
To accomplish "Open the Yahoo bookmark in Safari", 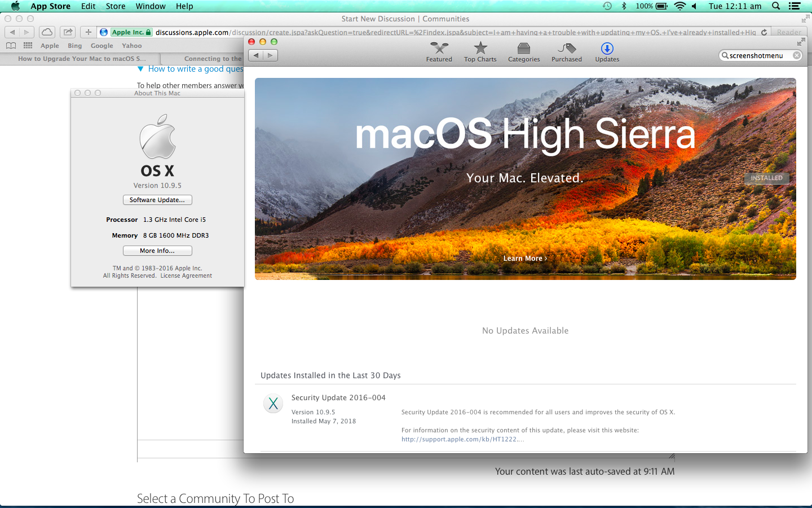I will point(131,46).
